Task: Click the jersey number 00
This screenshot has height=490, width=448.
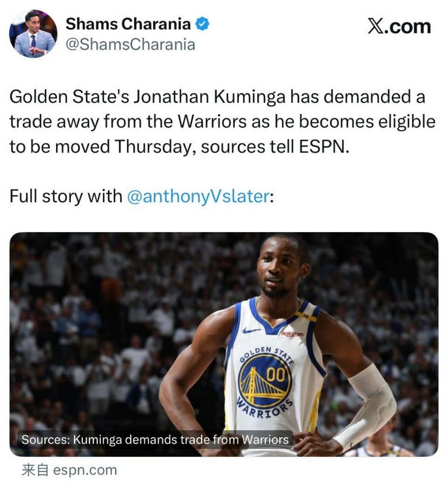Action: [x=276, y=374]
